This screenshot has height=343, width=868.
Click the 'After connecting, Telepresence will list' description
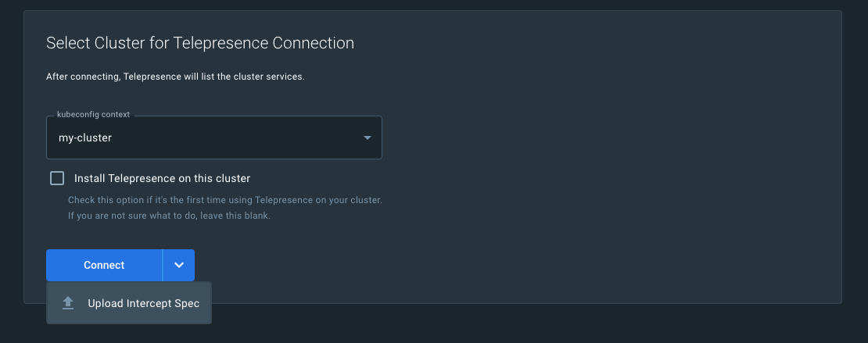point(175,77)
